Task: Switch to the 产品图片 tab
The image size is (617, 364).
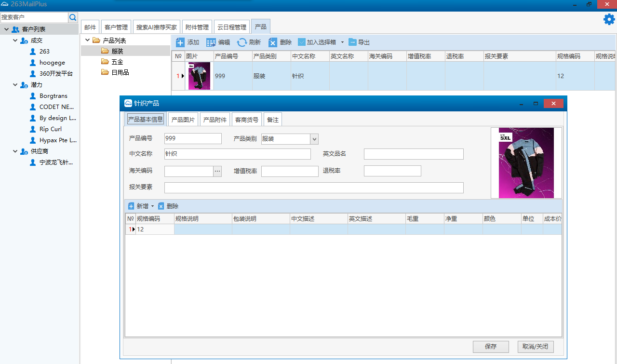Action: 183,120
